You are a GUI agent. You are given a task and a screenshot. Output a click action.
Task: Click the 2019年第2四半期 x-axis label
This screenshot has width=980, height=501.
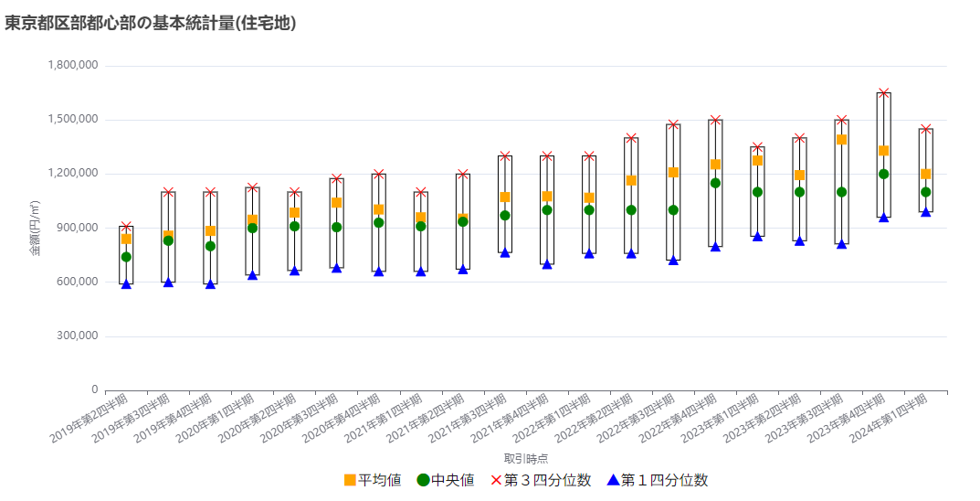tap(90, 419)
